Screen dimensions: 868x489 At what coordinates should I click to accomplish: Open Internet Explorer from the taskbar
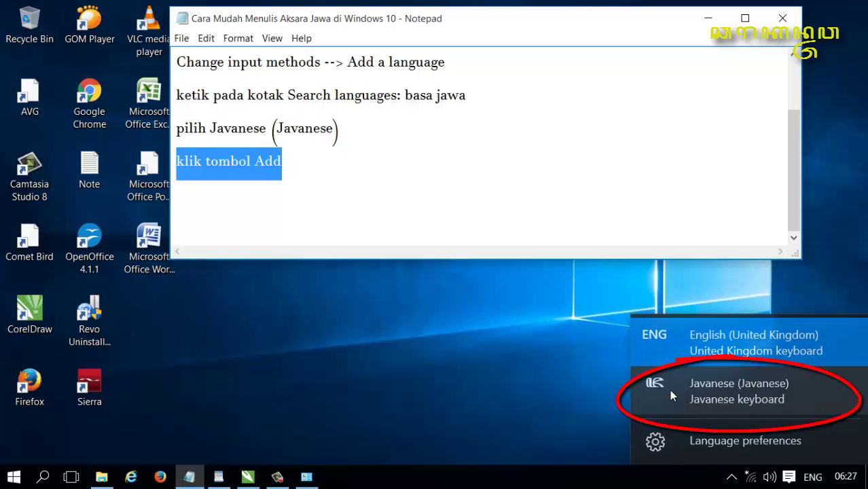pos(131,477)
